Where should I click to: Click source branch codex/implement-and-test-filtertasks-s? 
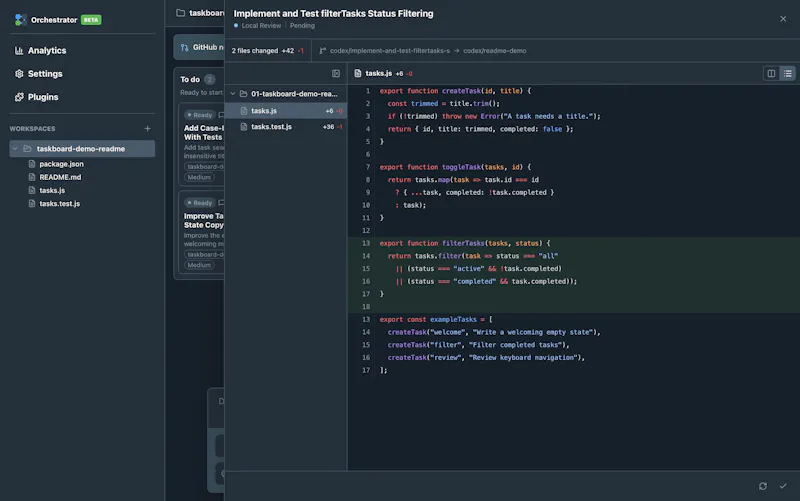(x=390, y=51)
